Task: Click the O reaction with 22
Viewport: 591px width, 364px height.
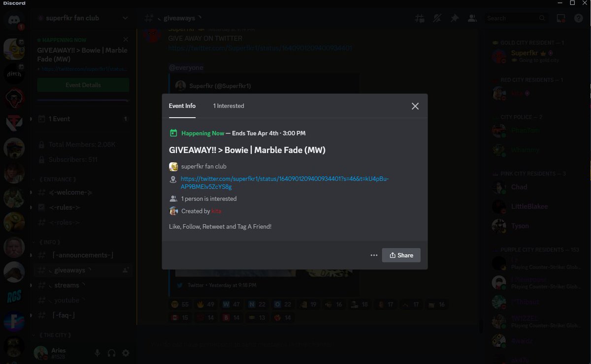Action: (282, 304)
